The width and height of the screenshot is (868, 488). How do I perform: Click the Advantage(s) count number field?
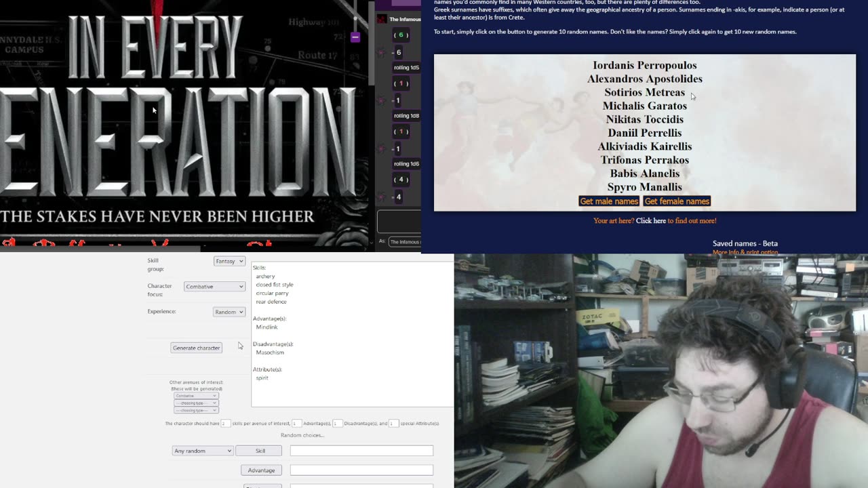(x=296, y=424)
